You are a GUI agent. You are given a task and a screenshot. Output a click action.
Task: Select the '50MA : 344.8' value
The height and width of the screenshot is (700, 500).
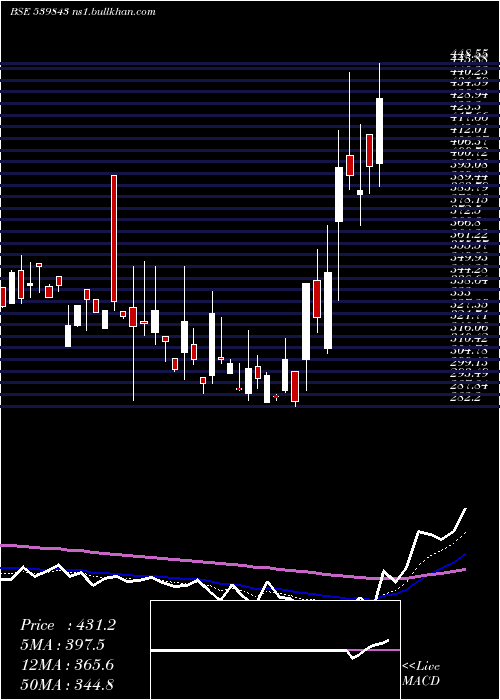pyautogui.click(x=67, y=684)
